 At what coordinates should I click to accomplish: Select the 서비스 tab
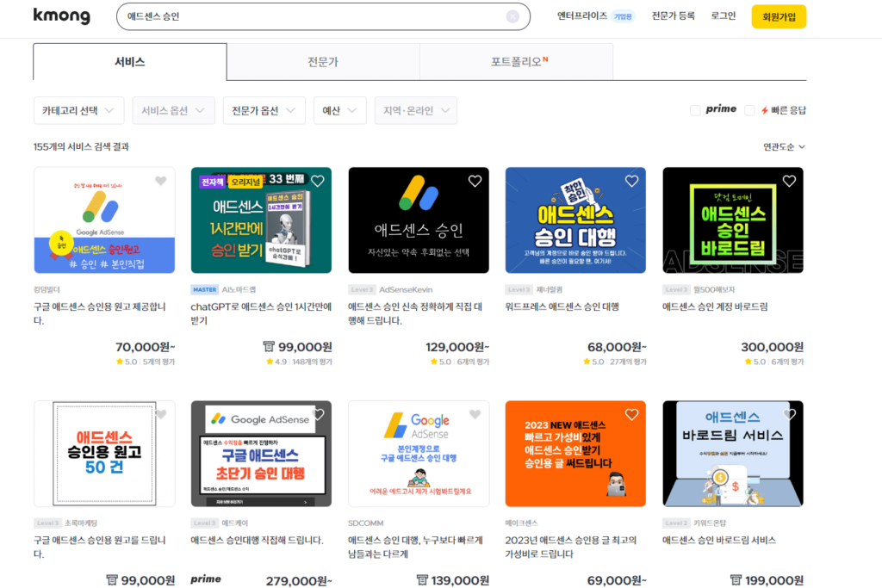coord(130,62)
